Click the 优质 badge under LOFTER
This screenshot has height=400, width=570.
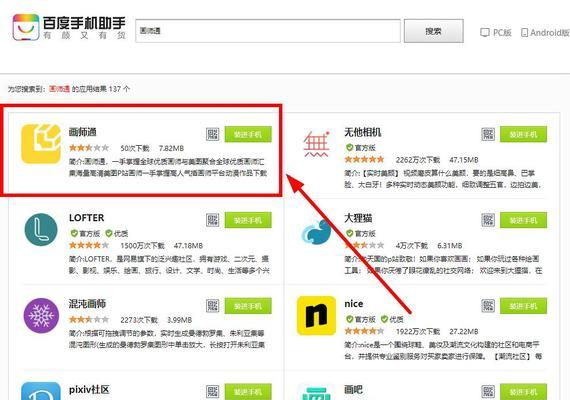tap(116, 233)
